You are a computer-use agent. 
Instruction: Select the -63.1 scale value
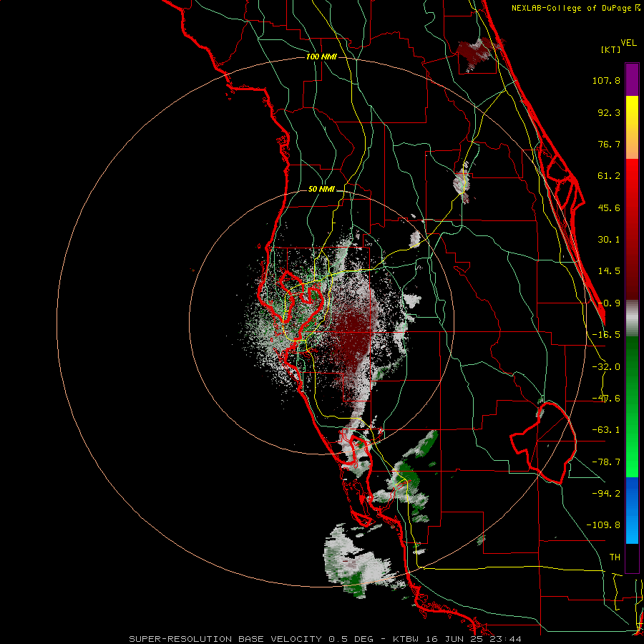tap(606, 430)
